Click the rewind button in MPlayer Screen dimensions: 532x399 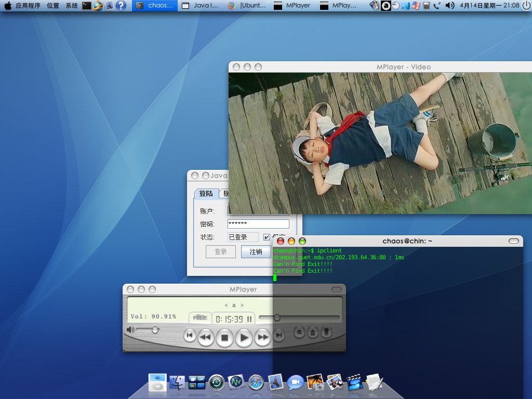coord(206,337)
